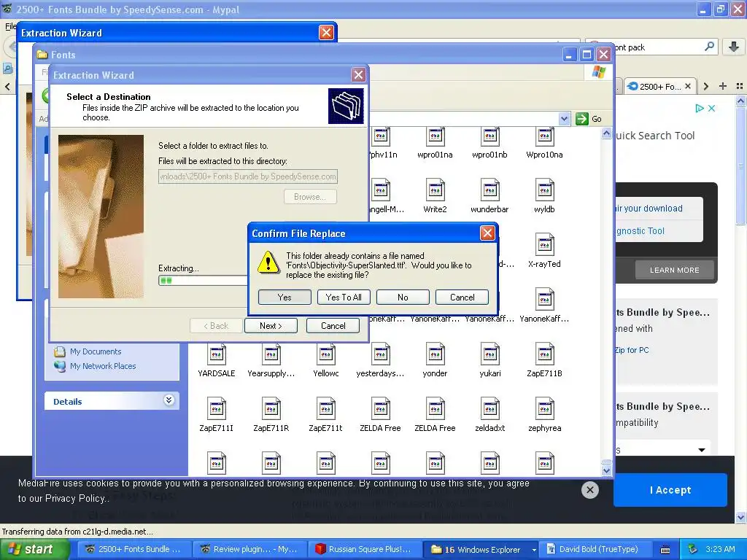Select the wunderbar font file icon
Viewport: 747px width, 560px height.
489,190
